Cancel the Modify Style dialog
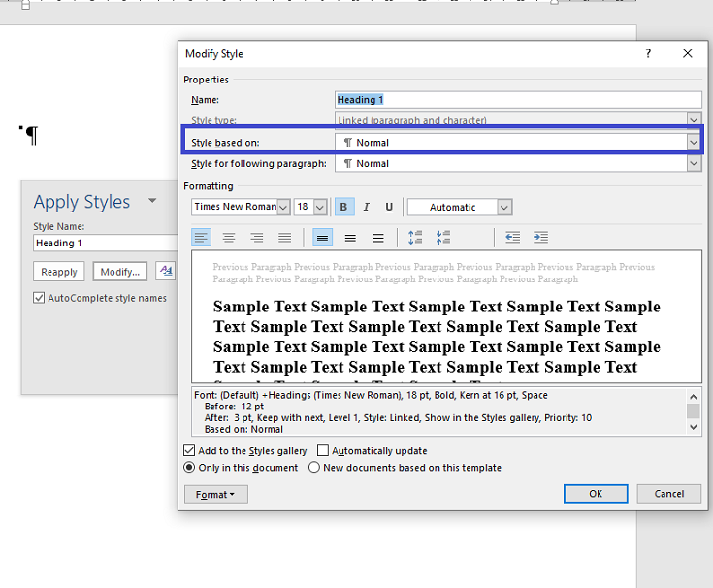 (x=669, y=494)
